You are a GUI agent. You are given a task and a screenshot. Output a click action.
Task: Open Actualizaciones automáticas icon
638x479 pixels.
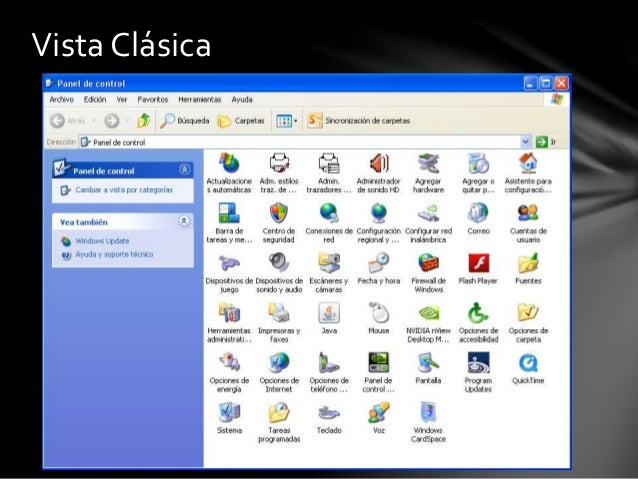229,164
